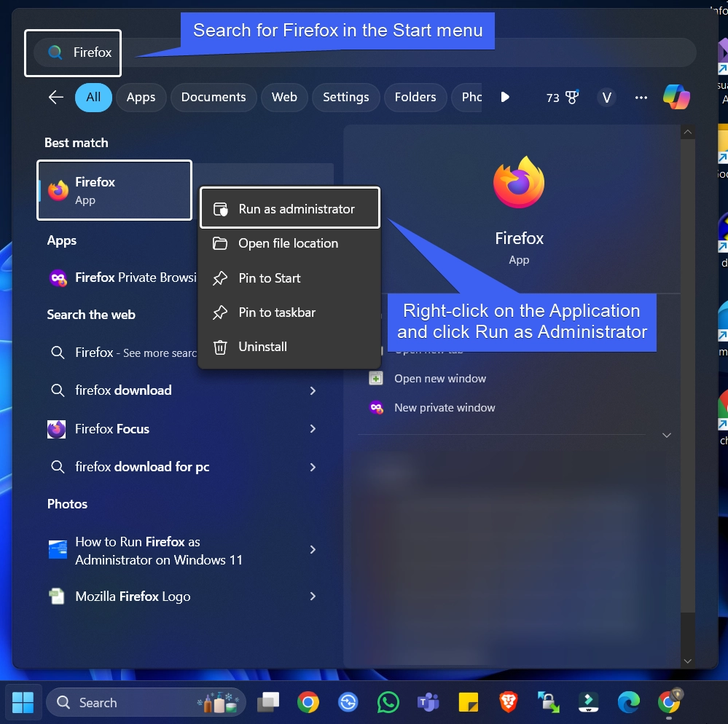Show more filters with the play arrow
Viewport: 728px width, 724px height.
505,97
